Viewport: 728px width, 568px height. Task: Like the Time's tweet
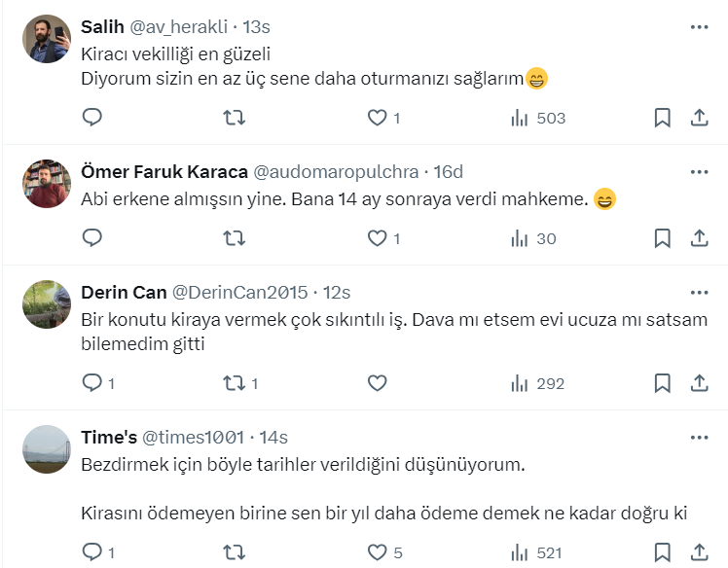[x=377, y=552]
